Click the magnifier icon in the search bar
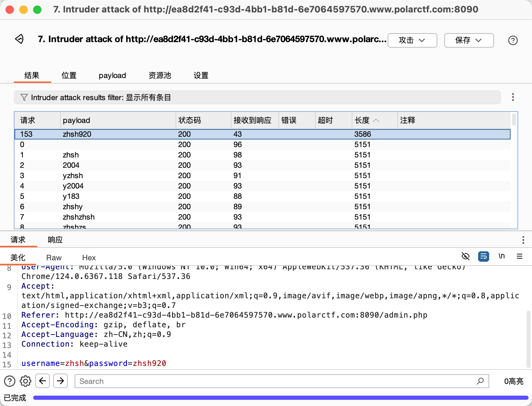The width and height of the screenshot is (532, 406). [480, 381]
